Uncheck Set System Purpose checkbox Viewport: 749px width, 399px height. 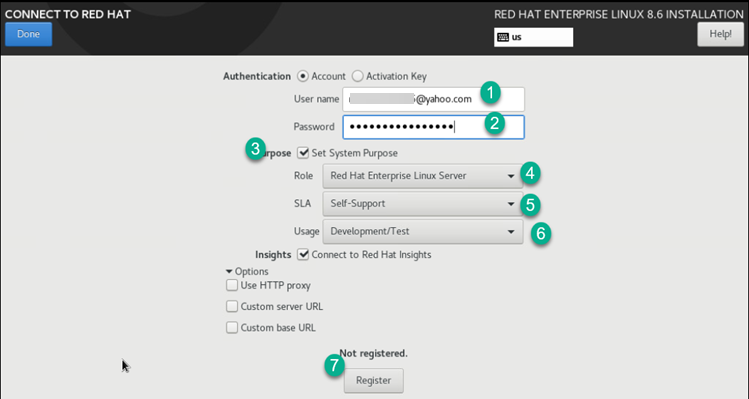click(x=303, y=153)
